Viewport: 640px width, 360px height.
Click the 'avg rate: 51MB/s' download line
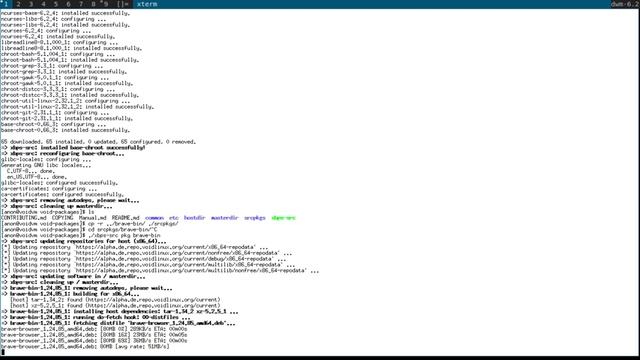coord(85,347)
